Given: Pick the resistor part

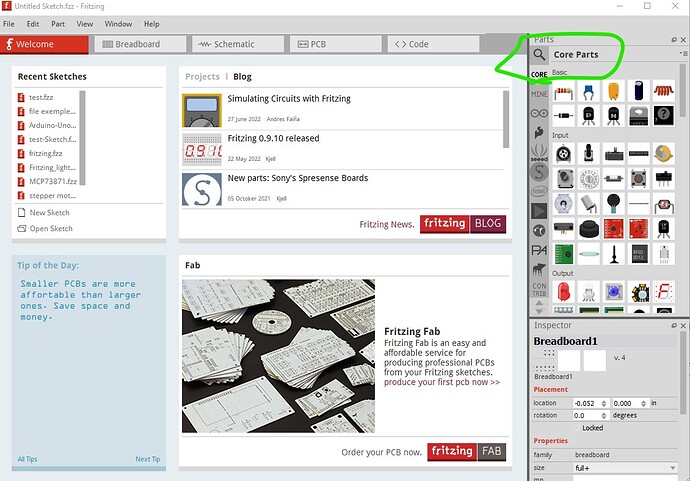Looking at the screenshot, I should coord(564,92).
